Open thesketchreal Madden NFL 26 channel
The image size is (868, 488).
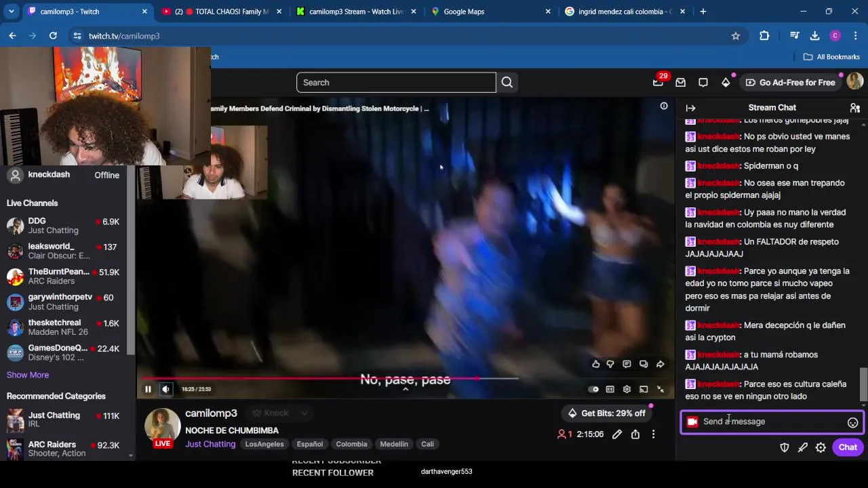tap(63, 327)
